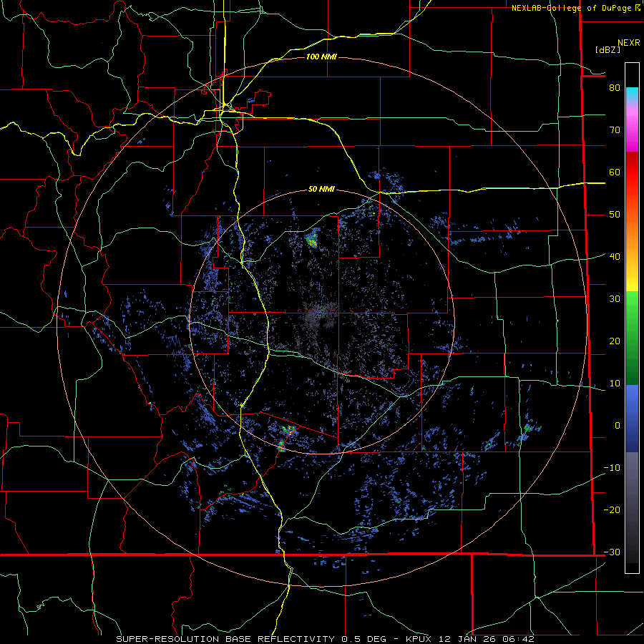This screenshot has height=644, width=644.
Task: Click the -20 value on the dBZ scale
Action: point(612,509)
